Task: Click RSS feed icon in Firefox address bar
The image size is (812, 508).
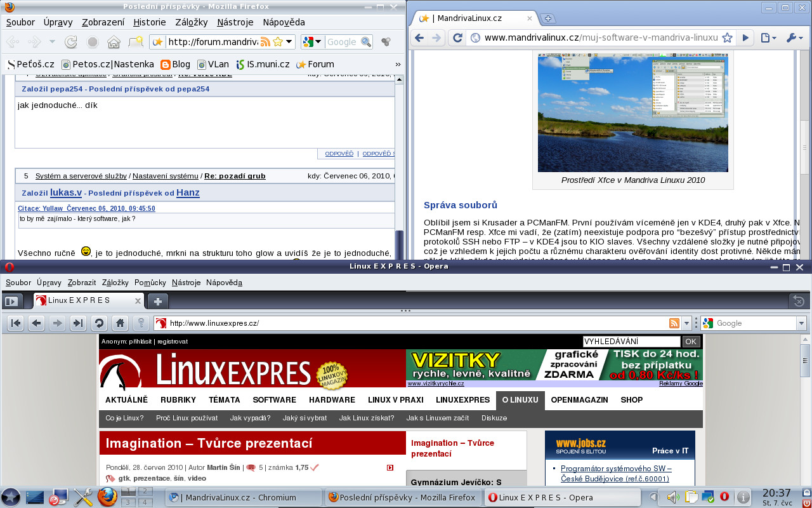Action: [265, 42]
